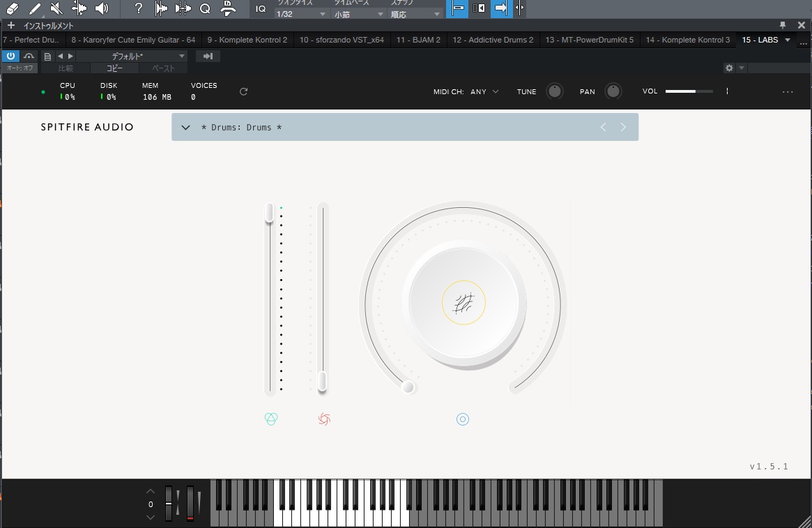812x528 pixels.
Task: Go to next preset with right arrow
Action: (623, 127)
